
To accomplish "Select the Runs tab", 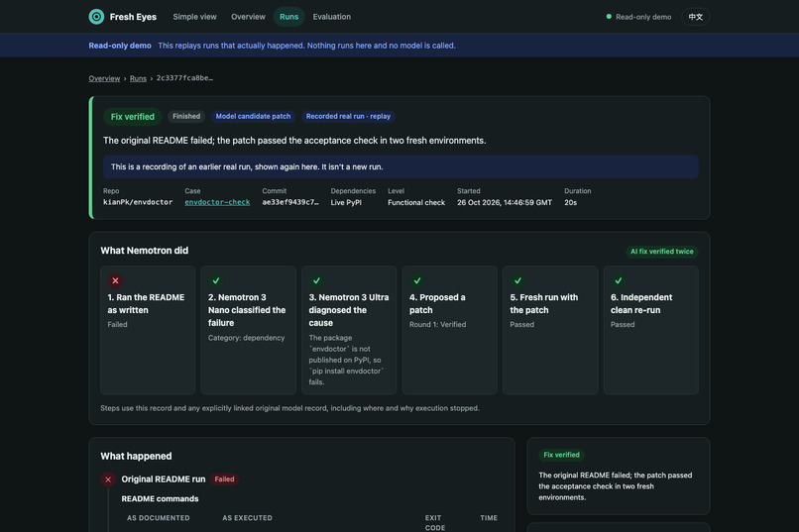I will coord(288,17).
